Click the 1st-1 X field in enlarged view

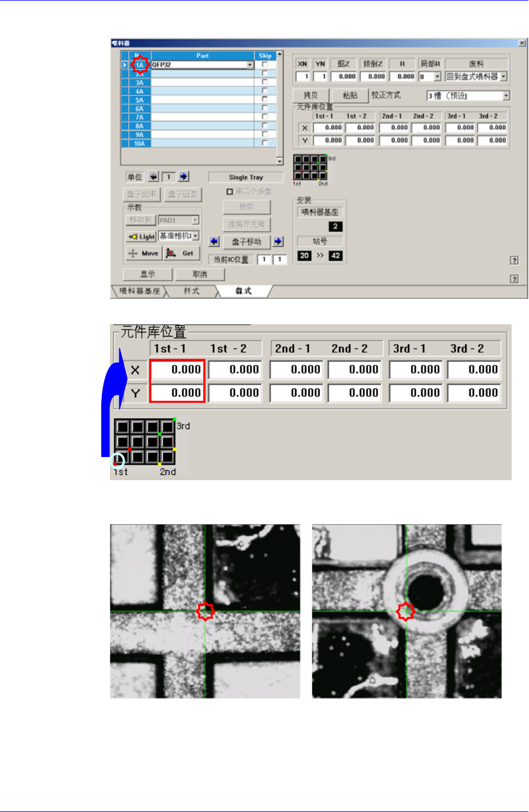pos(177,370)
